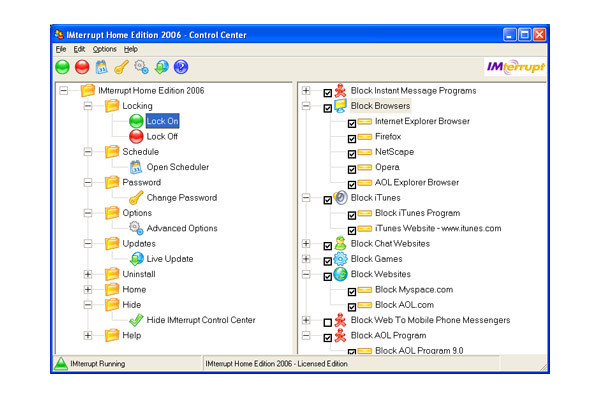Select Live Update in the tree
Image resolution: width=600 pixels, height=400 pixels.
click(x=170, y=259)
